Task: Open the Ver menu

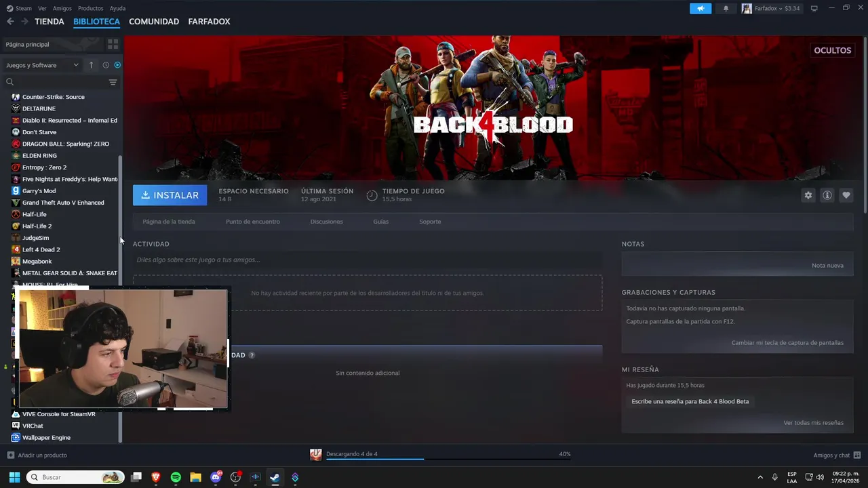Action: (42, 8)
